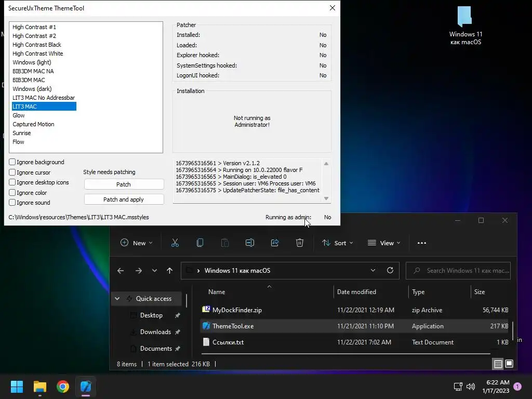
Task: Go forward with the Explorer forward arrow
Action: click(138, 270)
